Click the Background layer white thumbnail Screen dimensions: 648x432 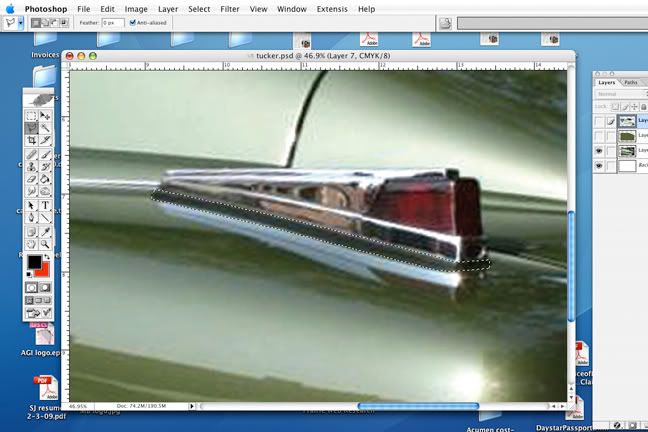point(627,166)
